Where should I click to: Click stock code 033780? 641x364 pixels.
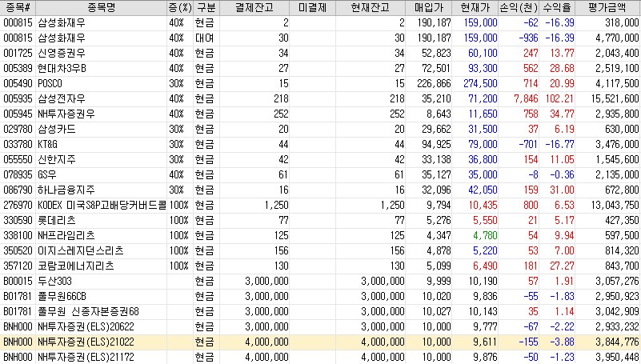tap(18, 144)
